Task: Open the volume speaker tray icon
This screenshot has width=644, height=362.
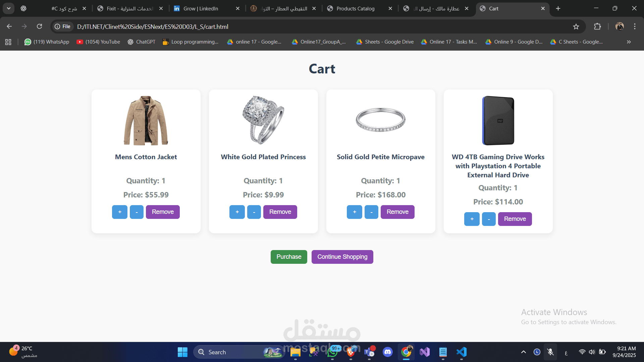Action: tap(592, 352)
